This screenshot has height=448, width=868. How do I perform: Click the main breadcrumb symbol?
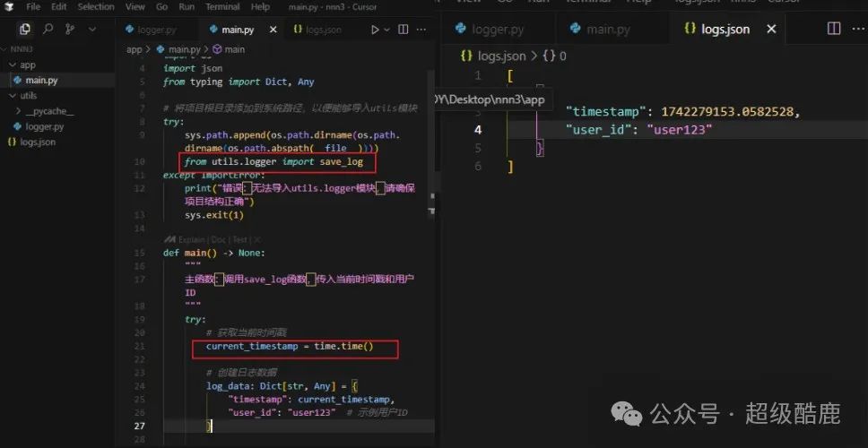234,49
